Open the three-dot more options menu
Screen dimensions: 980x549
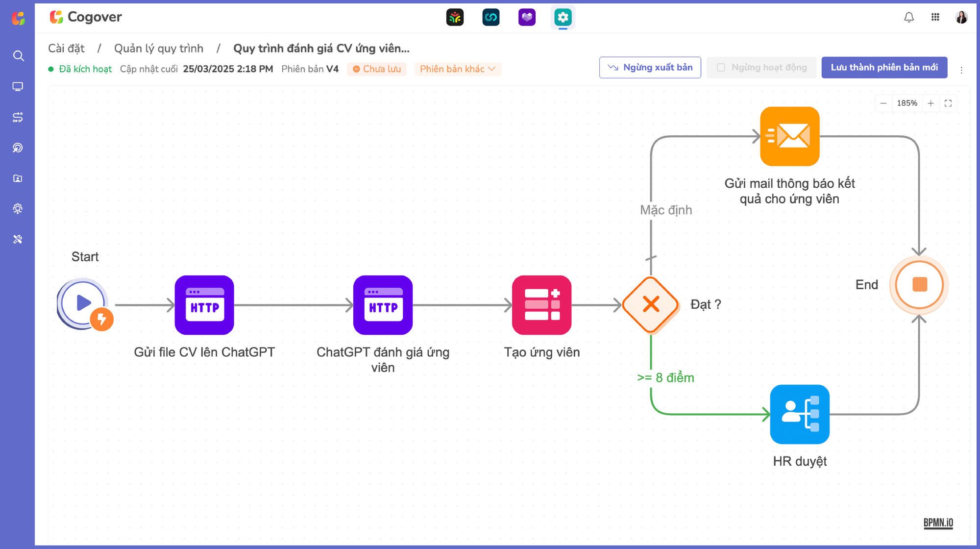click(x=961, y=70)
